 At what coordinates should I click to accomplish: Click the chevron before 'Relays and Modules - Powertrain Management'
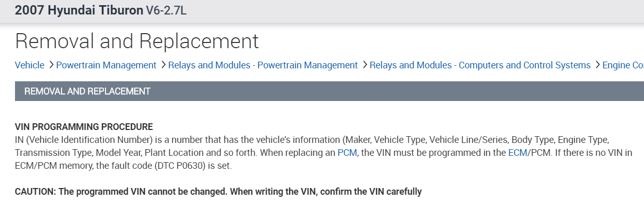tap(163, 65)
